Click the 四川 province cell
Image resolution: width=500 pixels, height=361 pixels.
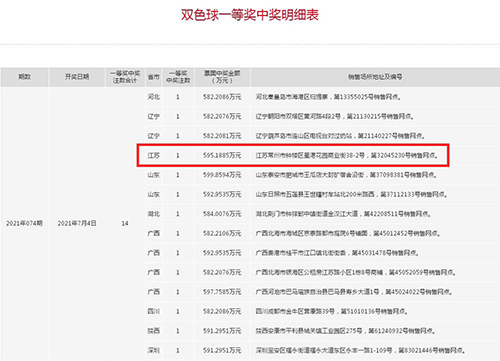[x=154, y=311]
